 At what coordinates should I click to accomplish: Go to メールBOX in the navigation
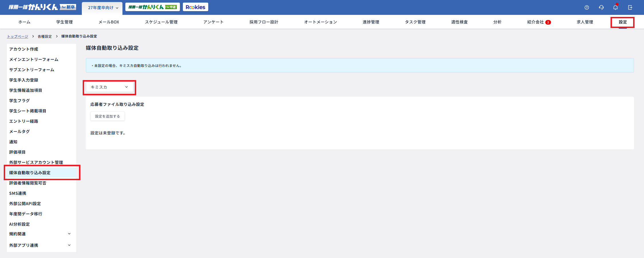coord(109,22)
